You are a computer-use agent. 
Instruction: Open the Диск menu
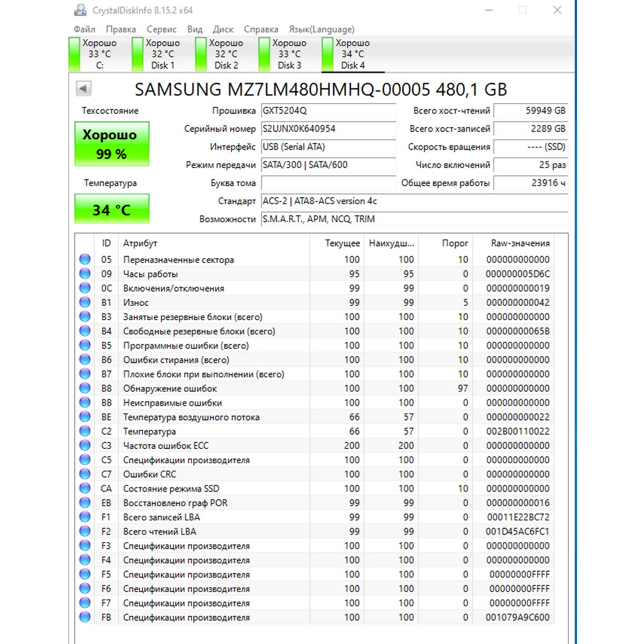coord(223,29)
